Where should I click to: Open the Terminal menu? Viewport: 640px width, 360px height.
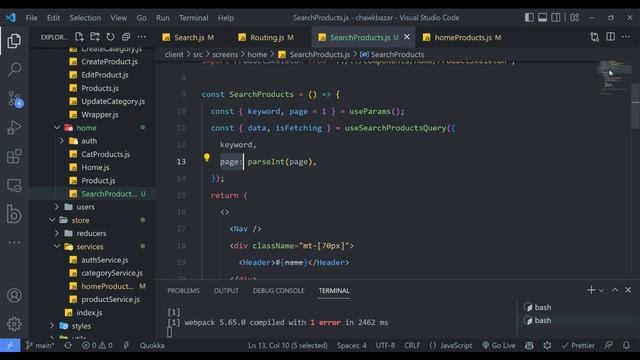[x=193, y=18]
